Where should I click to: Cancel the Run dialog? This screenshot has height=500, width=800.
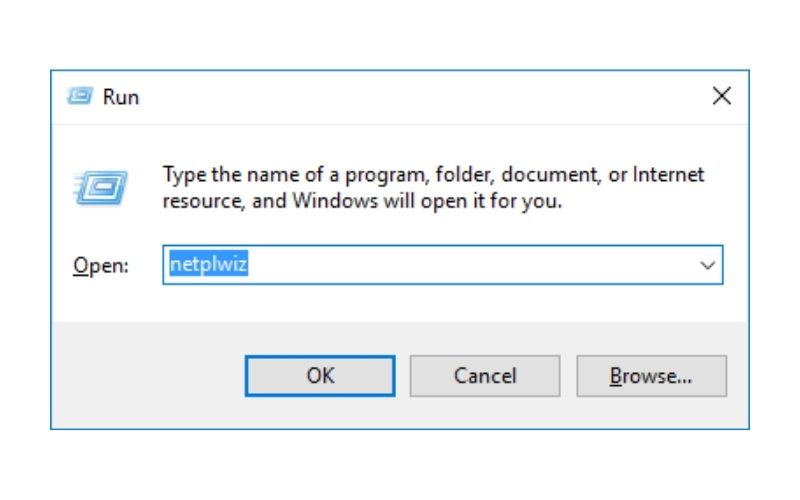click(x=485, y=376)
